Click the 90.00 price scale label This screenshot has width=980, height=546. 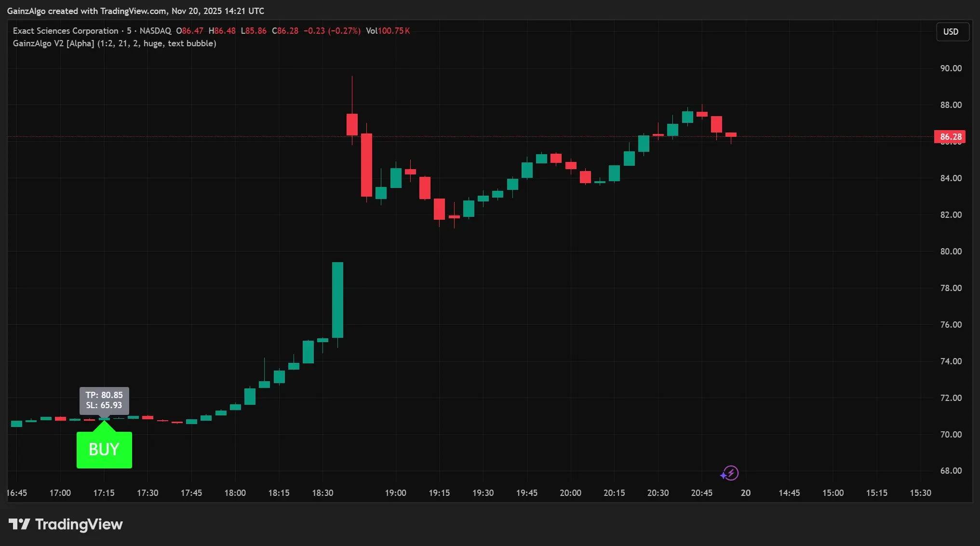pos(951,68)
